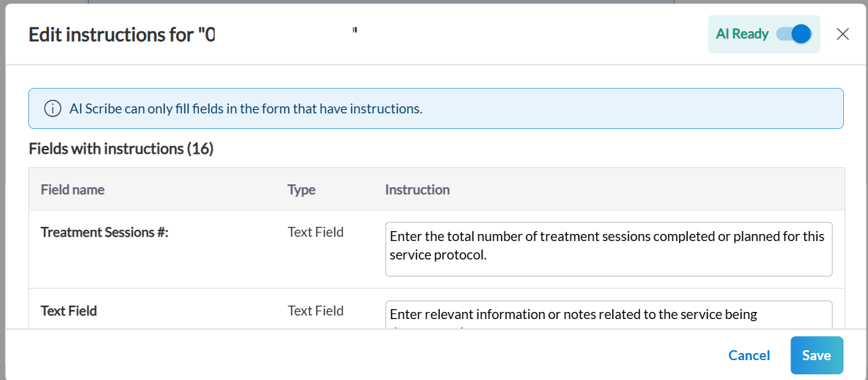
Task: Click the AI Scribe banner message text
Action: (245, 108)
